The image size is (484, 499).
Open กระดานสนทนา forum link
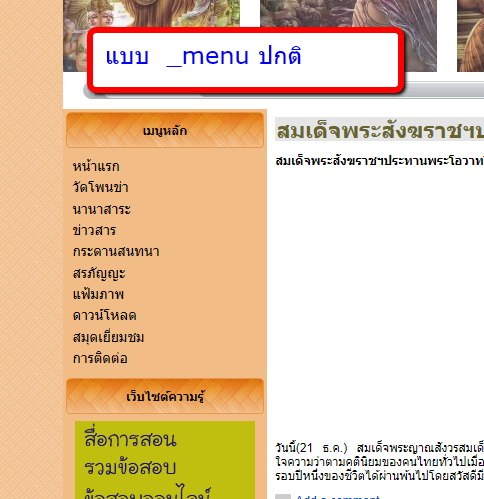(x=116, y=251)
